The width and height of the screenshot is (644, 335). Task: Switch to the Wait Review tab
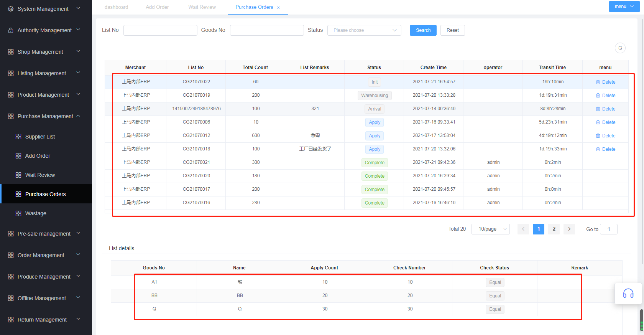pyautogui.click(x=202, y=7)
